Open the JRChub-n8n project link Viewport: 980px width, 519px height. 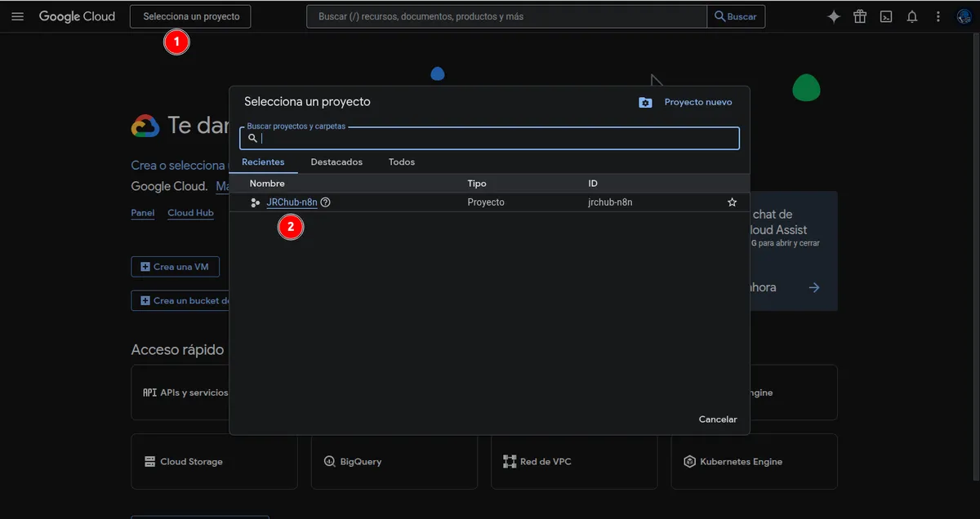point(292,202)
